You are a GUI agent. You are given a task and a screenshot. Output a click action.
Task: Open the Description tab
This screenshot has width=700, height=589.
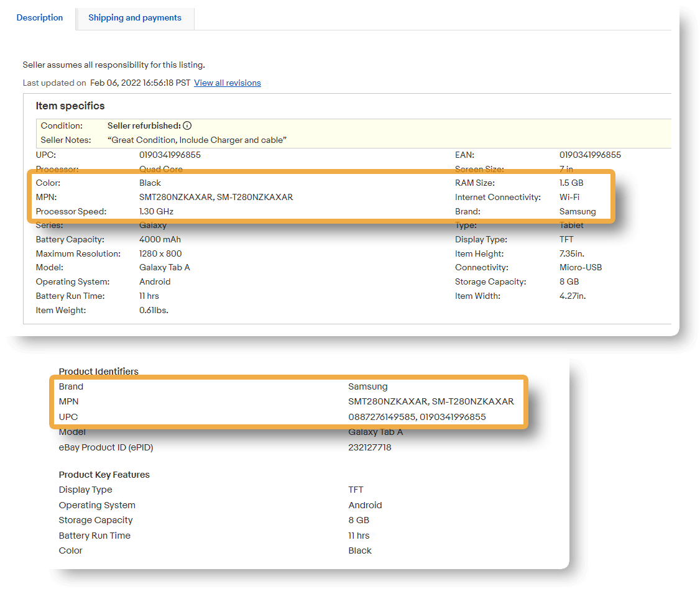tap(39, 18)
